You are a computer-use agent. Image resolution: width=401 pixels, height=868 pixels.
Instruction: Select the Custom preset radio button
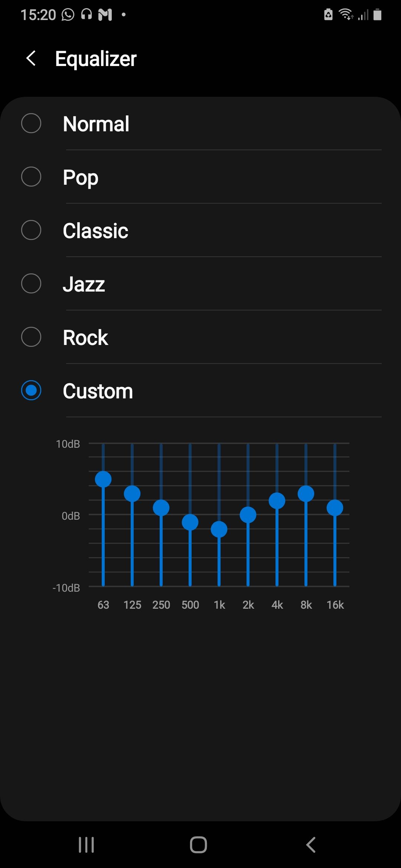coord(31,390)
